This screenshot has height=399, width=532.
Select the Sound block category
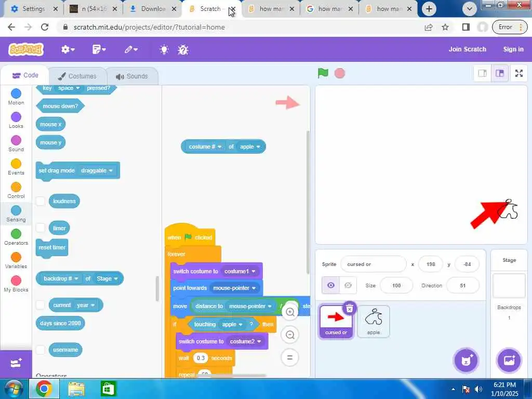click(x=16, y=143)
